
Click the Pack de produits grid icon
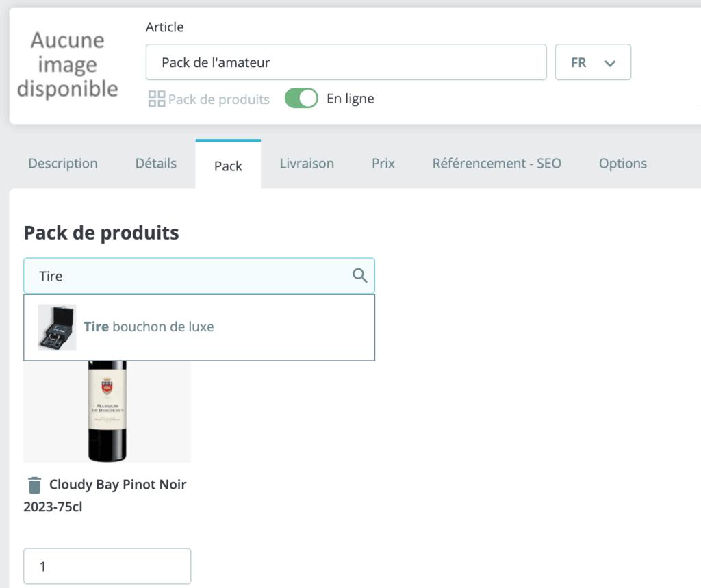(x=157, y=99)
